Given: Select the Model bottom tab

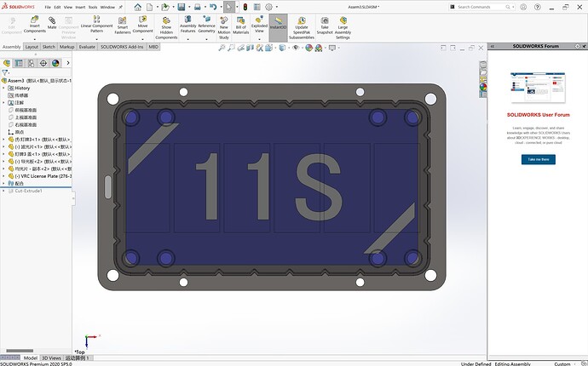Looking at the screenshot, I should click(x=31, y=358).
